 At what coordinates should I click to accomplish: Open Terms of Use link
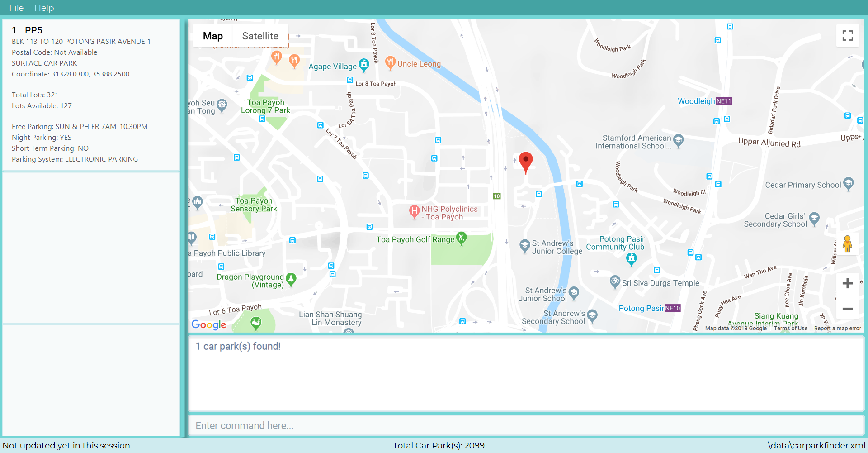(790, 329)
